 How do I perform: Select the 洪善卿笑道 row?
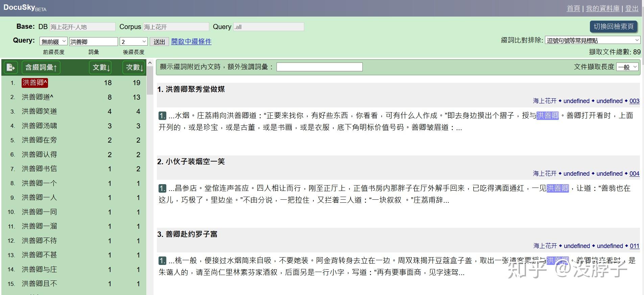point(74,112)
